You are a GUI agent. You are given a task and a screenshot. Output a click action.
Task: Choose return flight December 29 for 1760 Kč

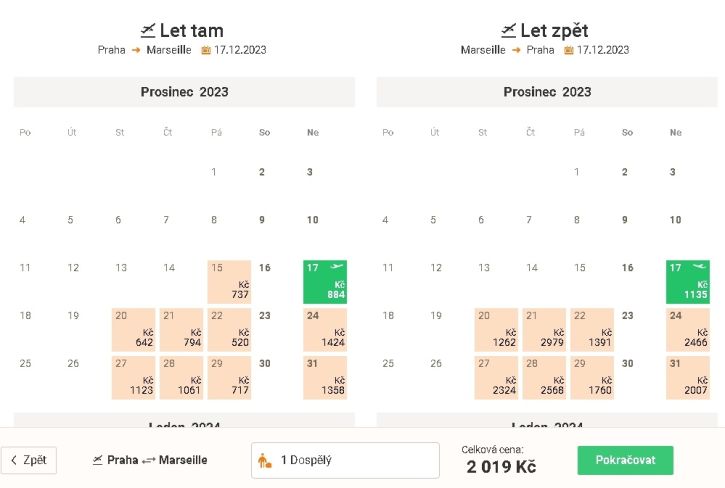tap(592, 377)
